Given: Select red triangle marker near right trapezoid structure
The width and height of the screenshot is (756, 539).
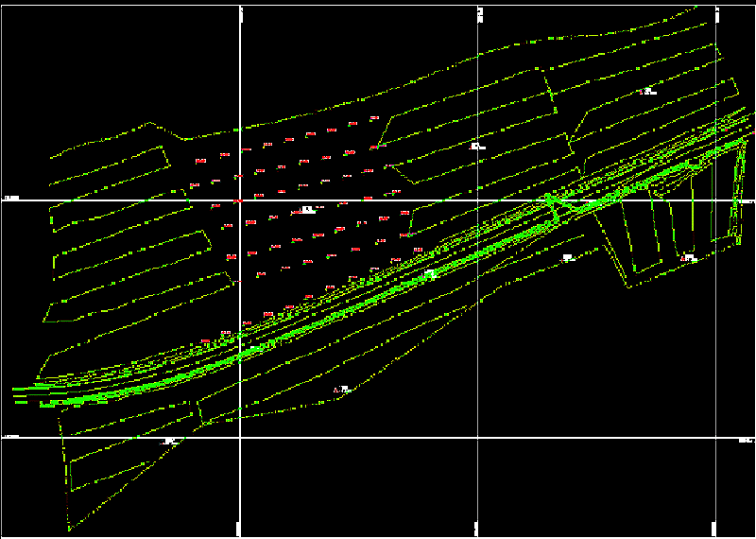Looking at the screenshot, I should click(682, 257).
